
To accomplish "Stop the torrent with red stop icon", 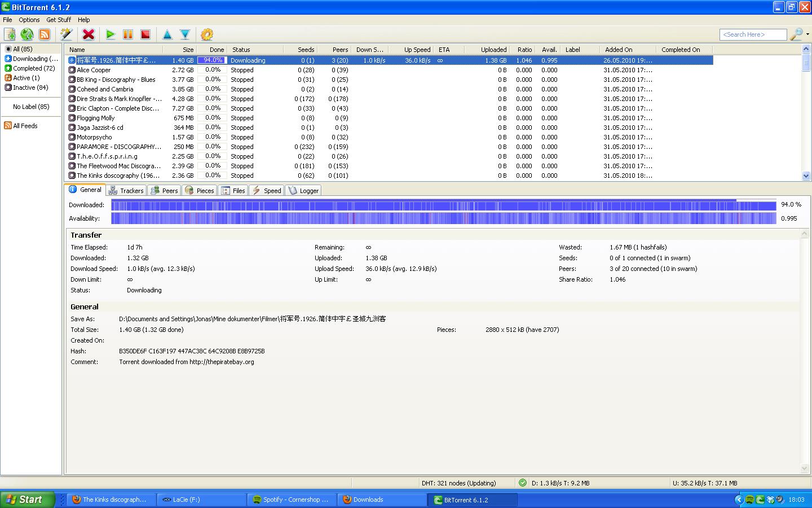I will 145,34.
